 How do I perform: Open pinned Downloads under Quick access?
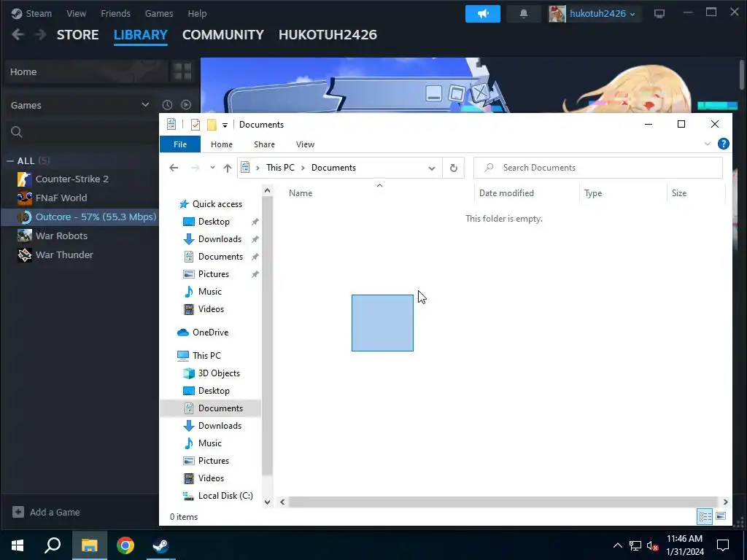click(x=220, y=239)
